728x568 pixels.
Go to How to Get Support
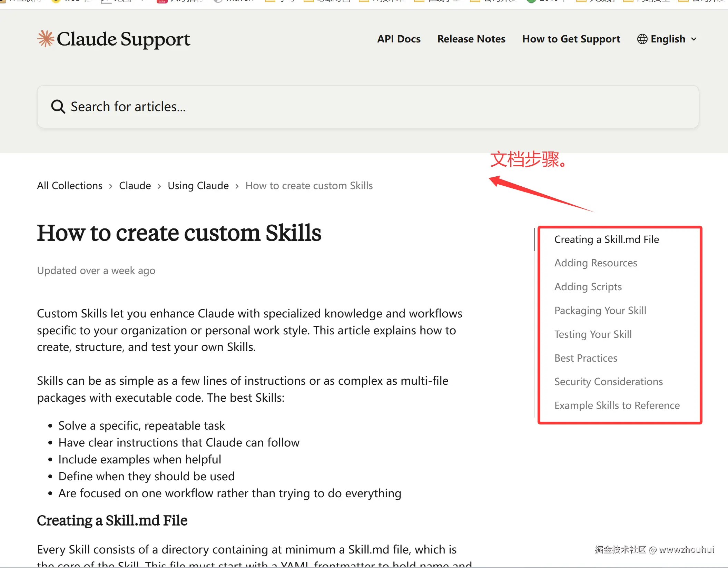571,39
